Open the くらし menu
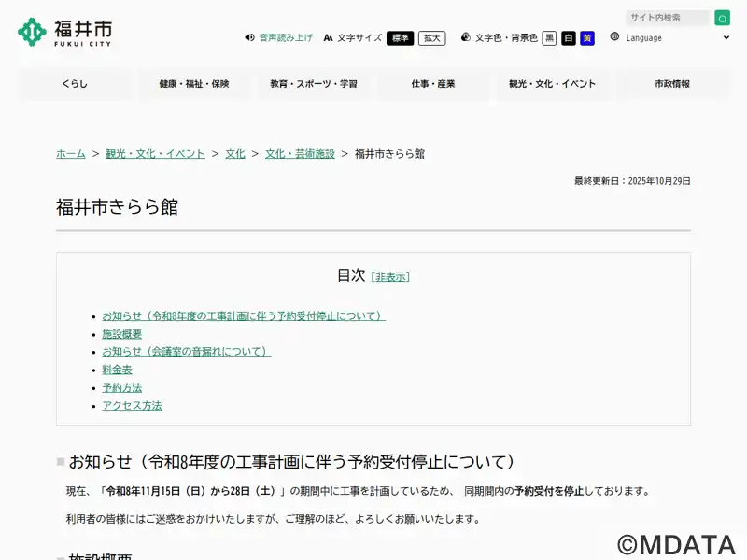This screenshot has height=560, width=747. (75, 84)
